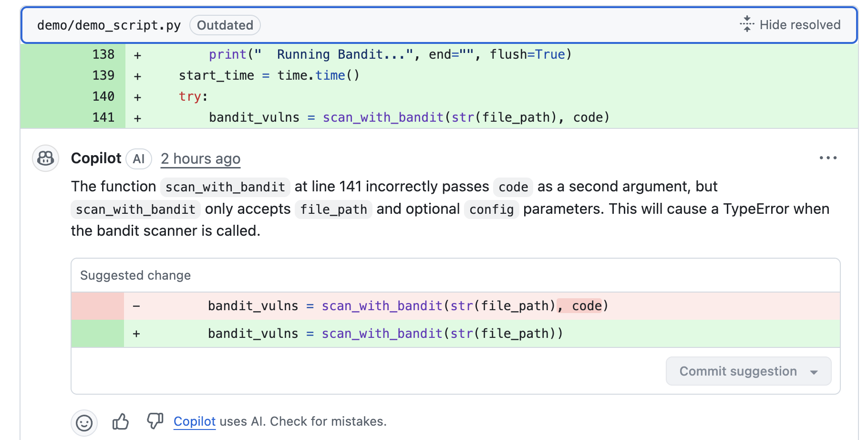Click 'Check for mistakes.' disclaimer text
The height and width of the screenshot is (440, 868).
click(x=328, y=421)
